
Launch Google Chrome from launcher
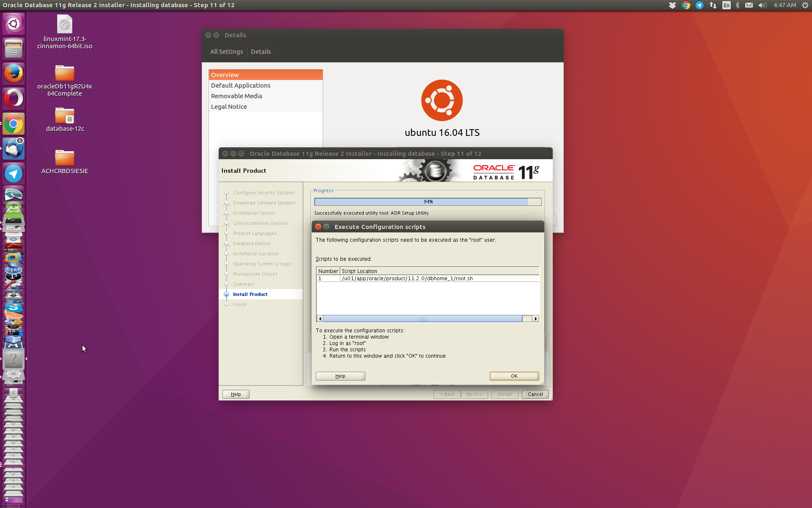point(14,124)
